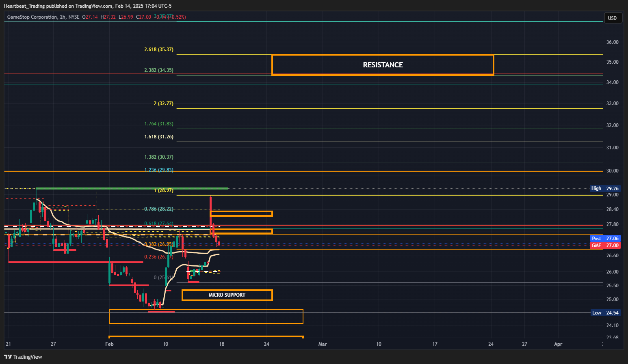Click the 21 date on time axis
This screenshot has height=364, width=628.
click(8, 344)
